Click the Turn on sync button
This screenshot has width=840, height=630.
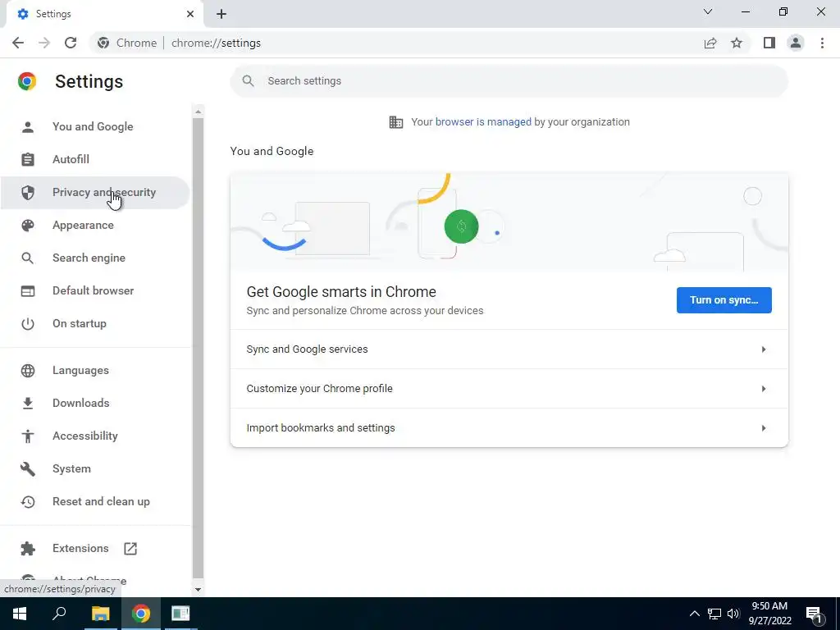724,300
